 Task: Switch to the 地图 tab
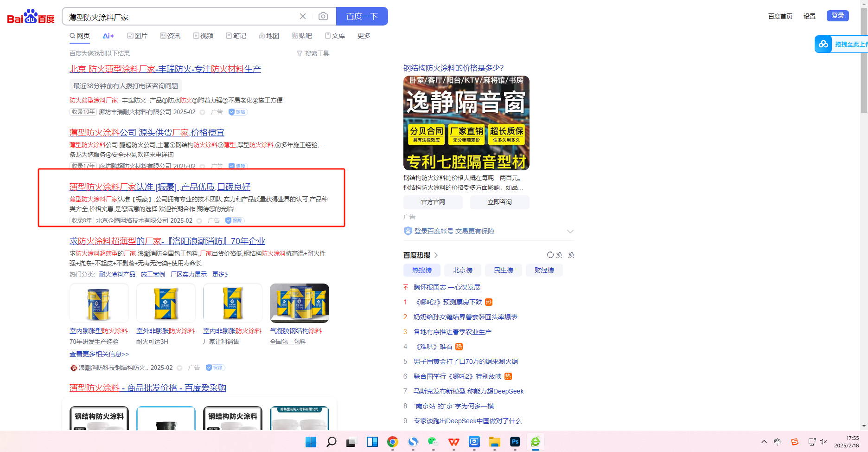[269, 36]
